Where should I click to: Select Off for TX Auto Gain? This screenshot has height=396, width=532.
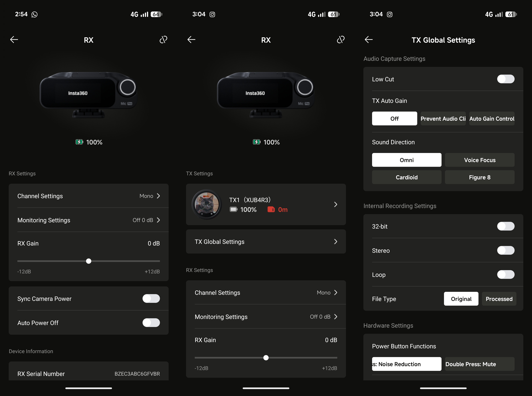[395, 119]
